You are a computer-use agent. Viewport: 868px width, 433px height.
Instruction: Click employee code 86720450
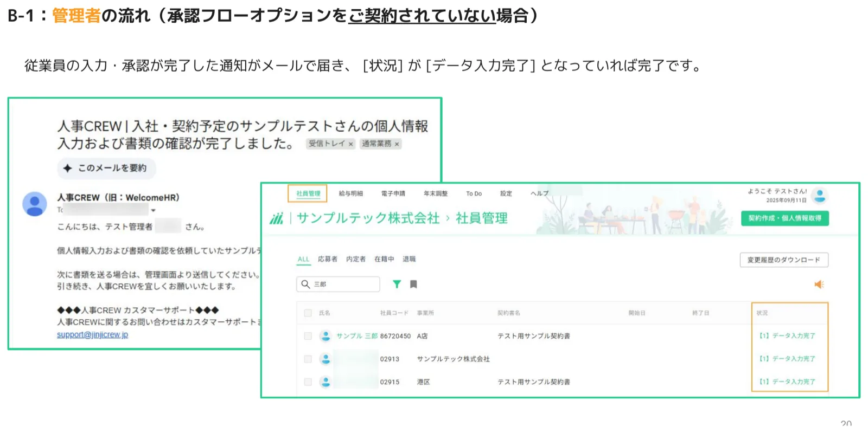point(395,336)
